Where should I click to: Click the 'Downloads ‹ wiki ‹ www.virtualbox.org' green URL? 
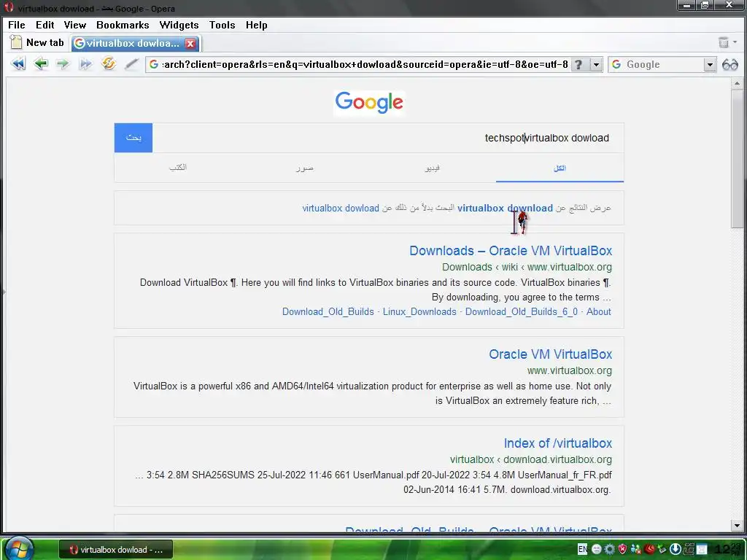point(527,267)
